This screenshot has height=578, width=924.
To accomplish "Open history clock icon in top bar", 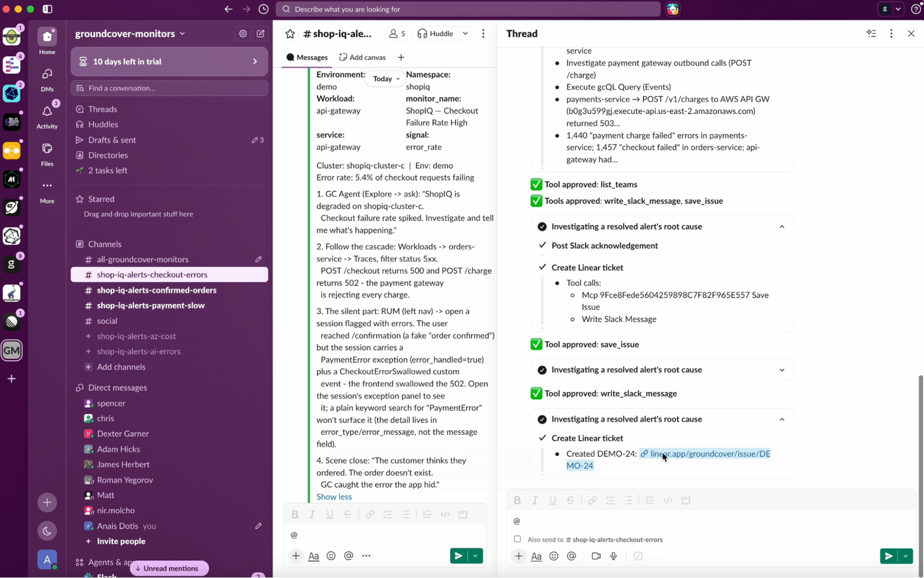I will (x=263, y=9).
